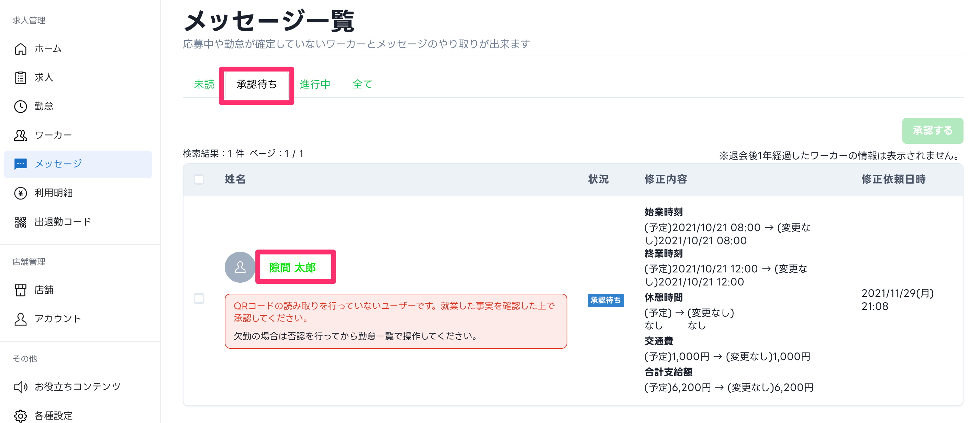Click the blue 承認待ち status badge
Image resolution: width=980 pixels, height=423 pixels.
coord(606,301)
